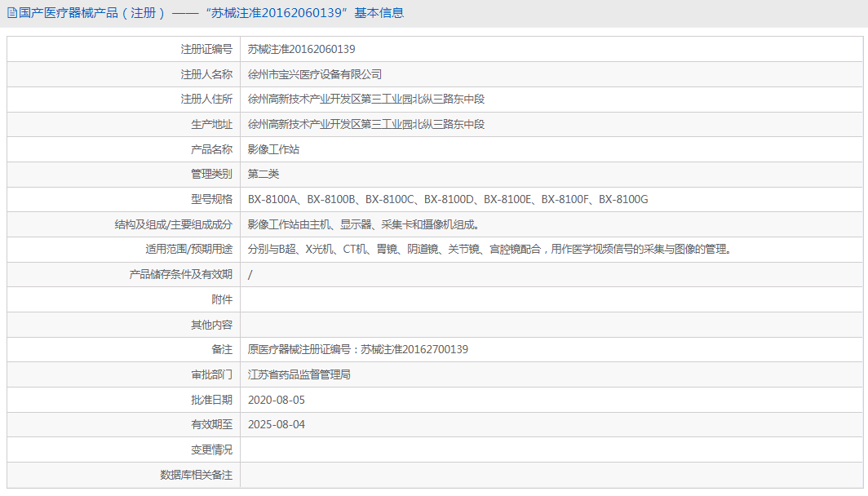Click the approval date 2020-08-05
The image size is (868, 496).
276,400
